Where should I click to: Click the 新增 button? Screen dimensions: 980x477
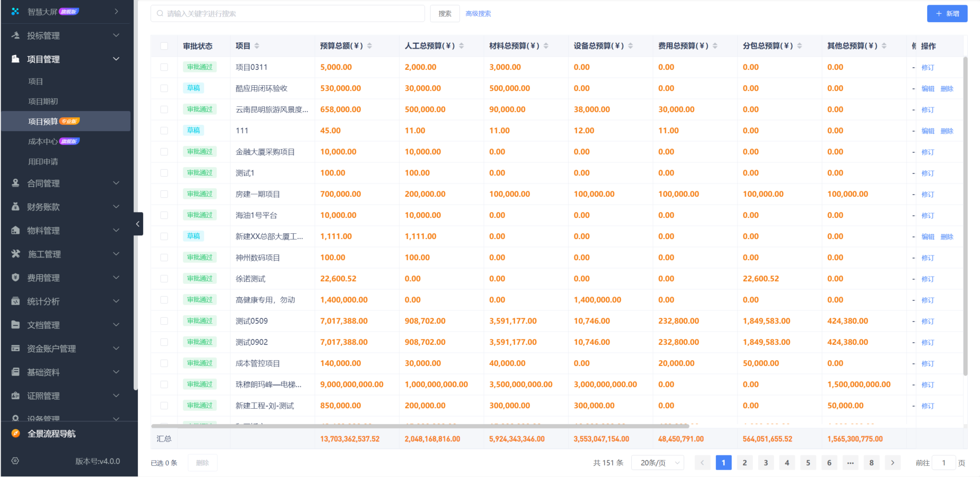[x=947, y=13]
